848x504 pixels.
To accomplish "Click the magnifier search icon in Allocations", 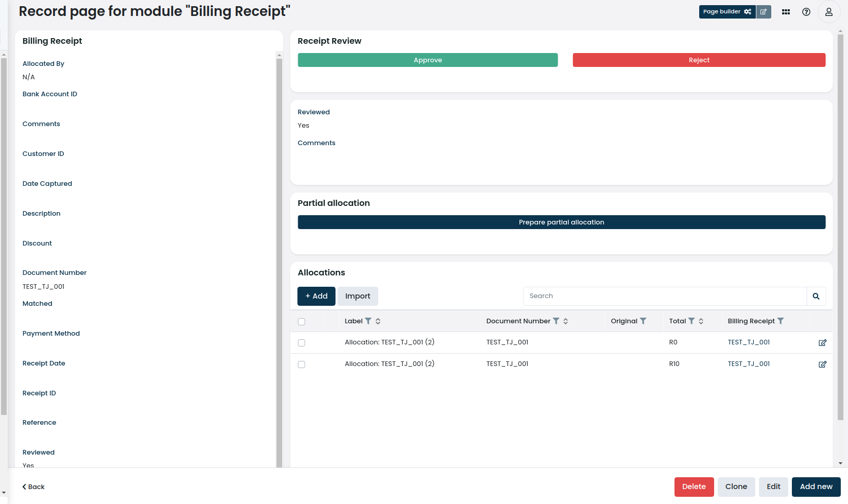I will (816, 296).
